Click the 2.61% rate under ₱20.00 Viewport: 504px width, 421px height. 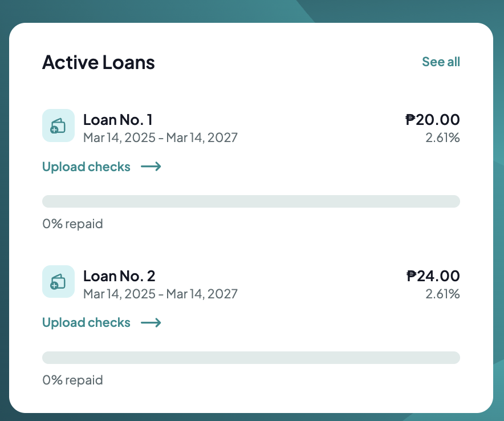coord(442,137)
